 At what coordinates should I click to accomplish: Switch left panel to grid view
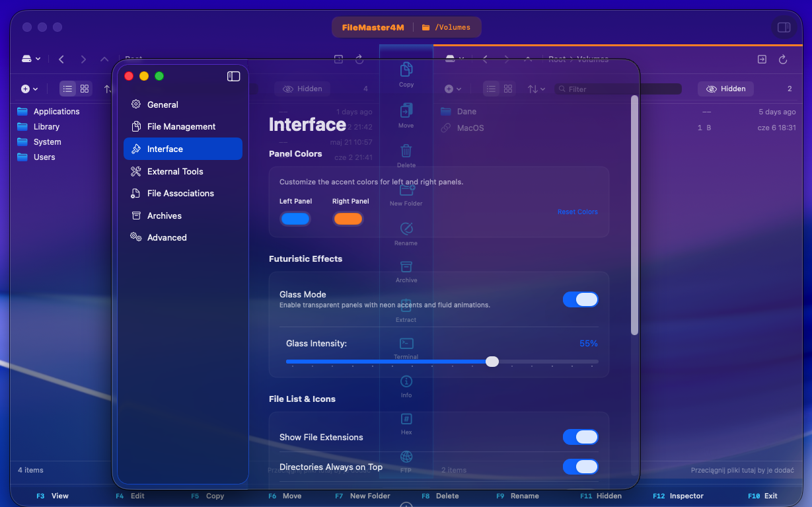point(85,89)
